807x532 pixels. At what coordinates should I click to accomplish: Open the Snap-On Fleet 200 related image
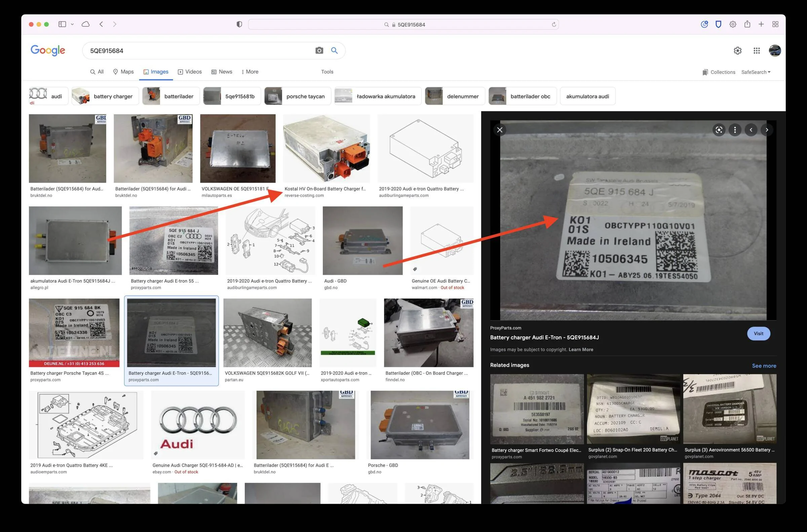pos(633,409)
